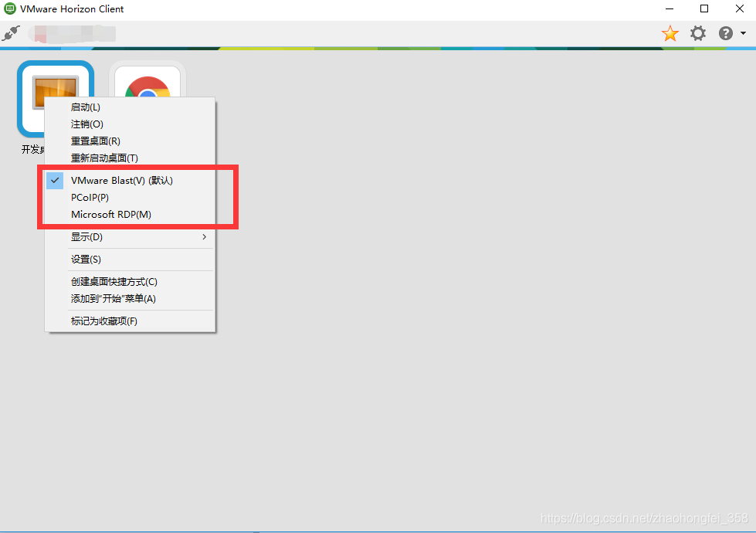Screen dimensions: 756x533
Task: Minimize the Horizon Client window
Action: point(670,8)
